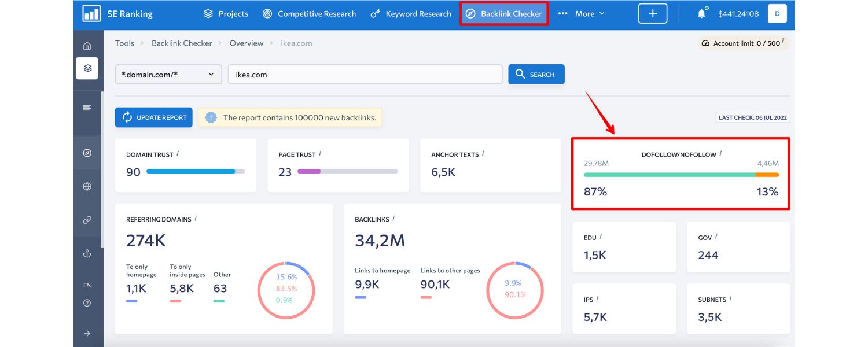Open the globe icon in the sidebar
Screen dimensions: 868x347
click(x=87, y=186)
